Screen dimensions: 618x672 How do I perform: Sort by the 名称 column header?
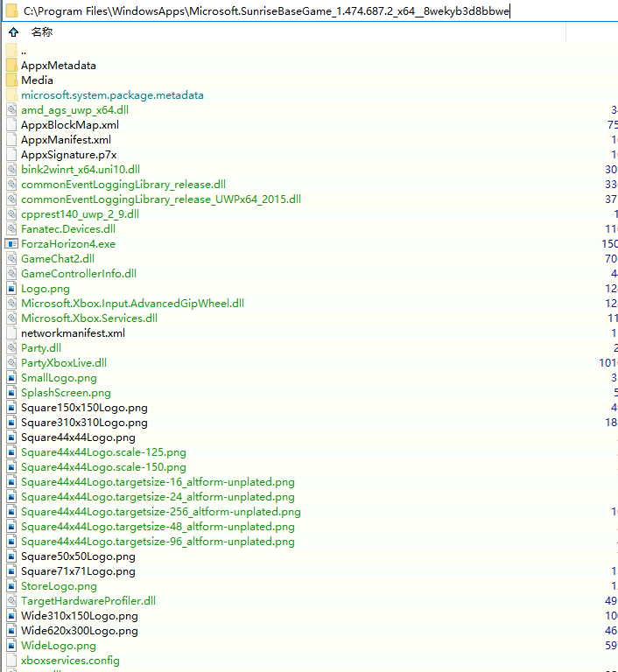42,32
